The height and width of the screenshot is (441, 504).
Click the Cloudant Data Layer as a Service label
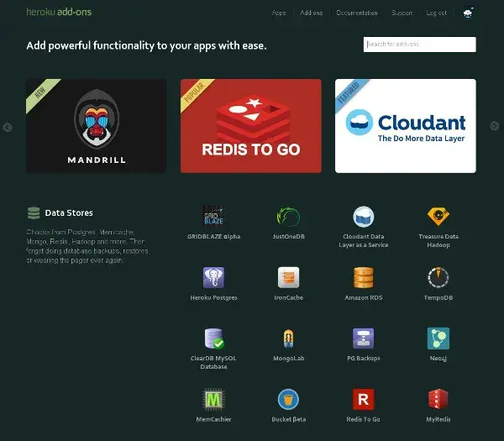pos(364,241)
